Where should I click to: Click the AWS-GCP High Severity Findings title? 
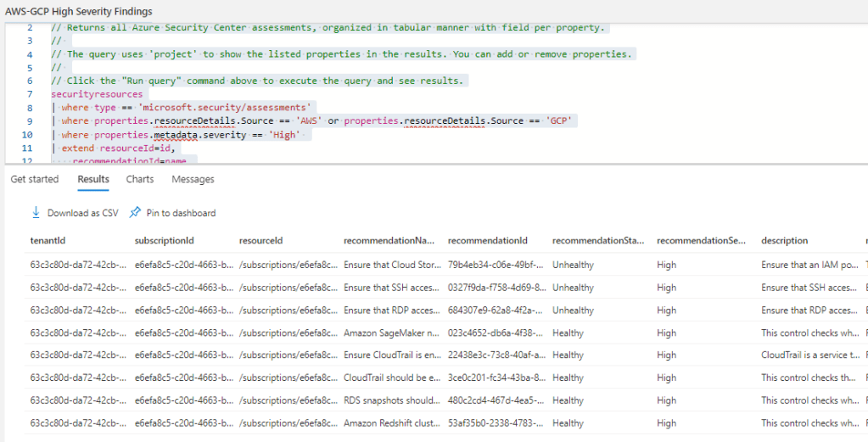pos(79,12)
